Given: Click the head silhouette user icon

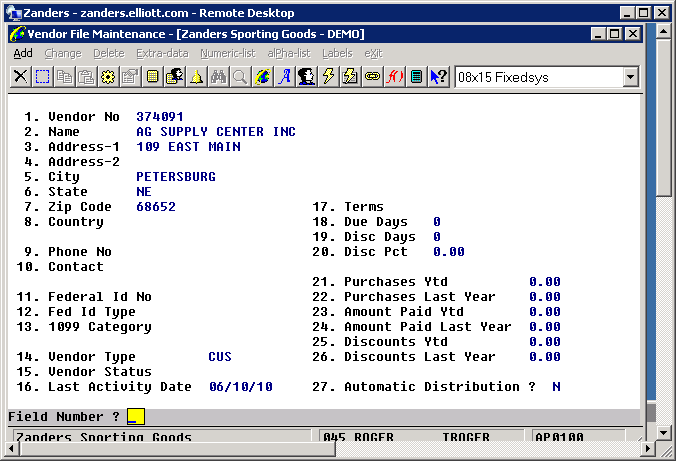Looking at the screenshot, I should 306,77.
